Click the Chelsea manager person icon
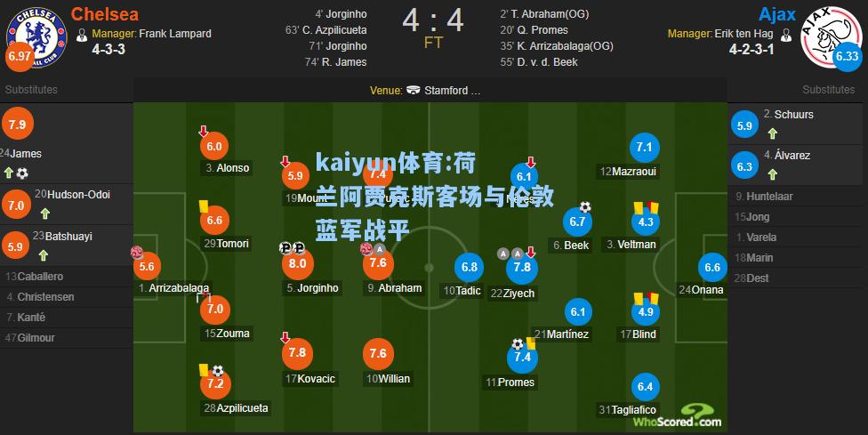This screenshot has height=435, width=868. (82, 35)
